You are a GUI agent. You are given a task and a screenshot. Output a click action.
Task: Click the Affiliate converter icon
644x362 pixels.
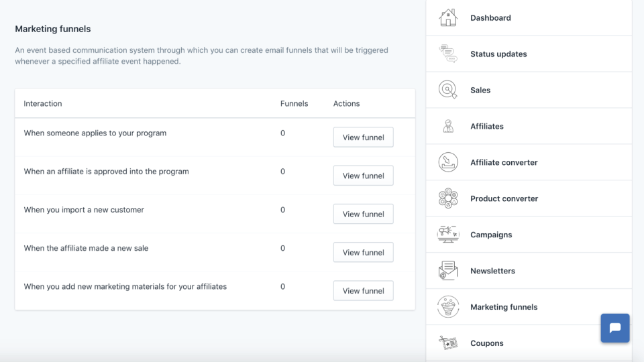pos(448,162)
